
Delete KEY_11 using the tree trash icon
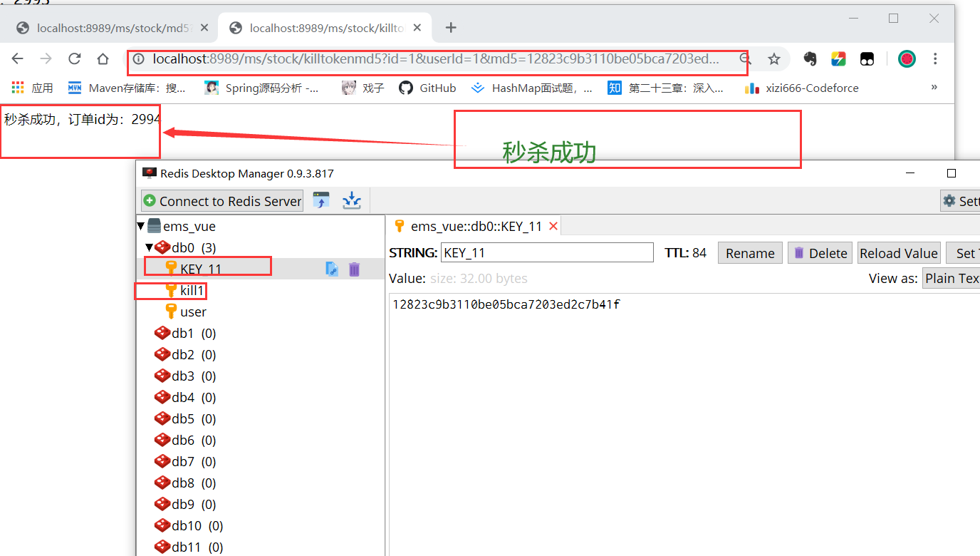(x=354, y=269)
